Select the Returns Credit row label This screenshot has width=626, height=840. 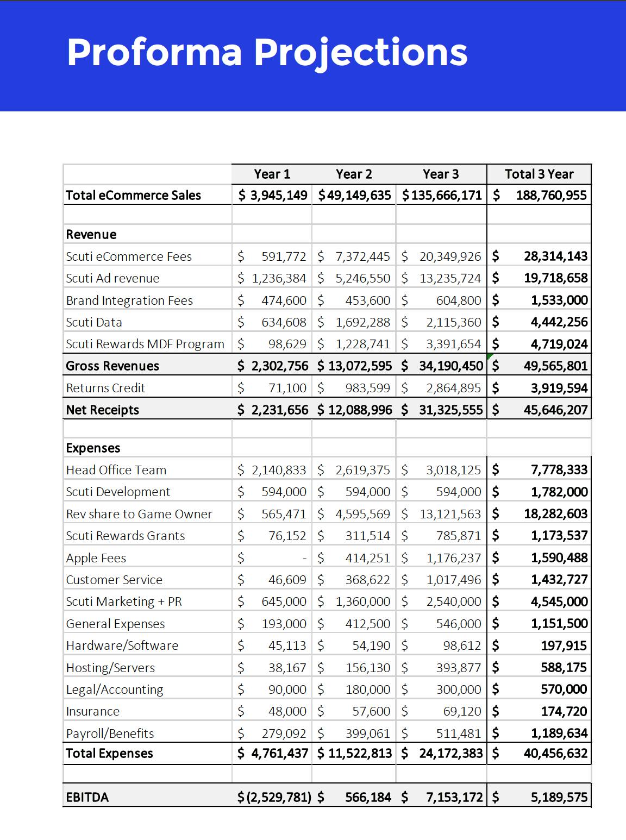(105, 388)
